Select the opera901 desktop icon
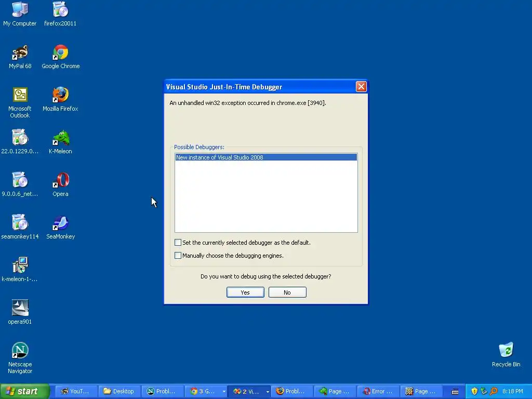 20,312
